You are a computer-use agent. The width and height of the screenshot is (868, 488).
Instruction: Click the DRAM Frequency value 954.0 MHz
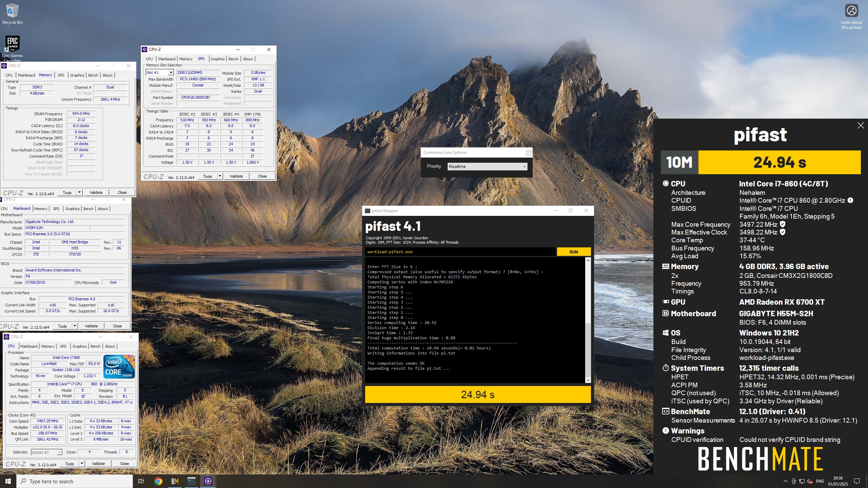[x=81, y=114]
